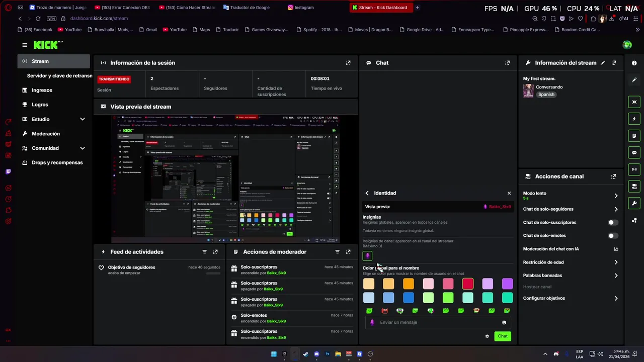This screenshot has height=362, width=644.
Task: Edit stream info with the pencil icon in Información del stream header
Action: pos(603,63)
